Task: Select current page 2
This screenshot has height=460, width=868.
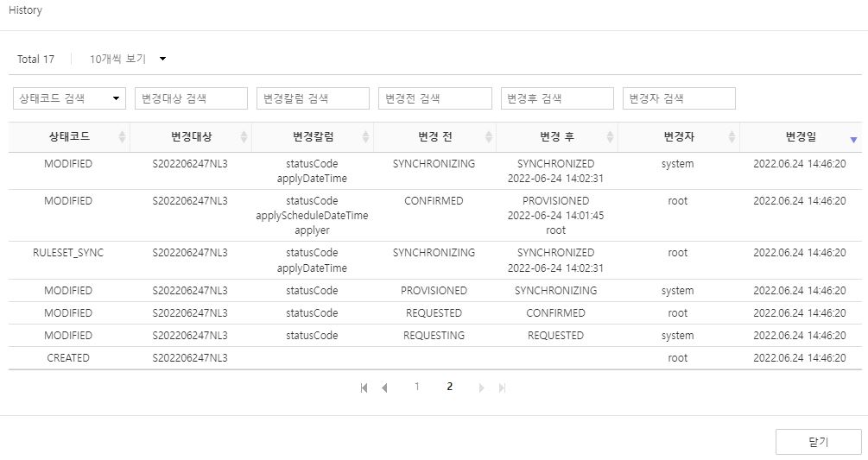Action: (x=449, y=387)
